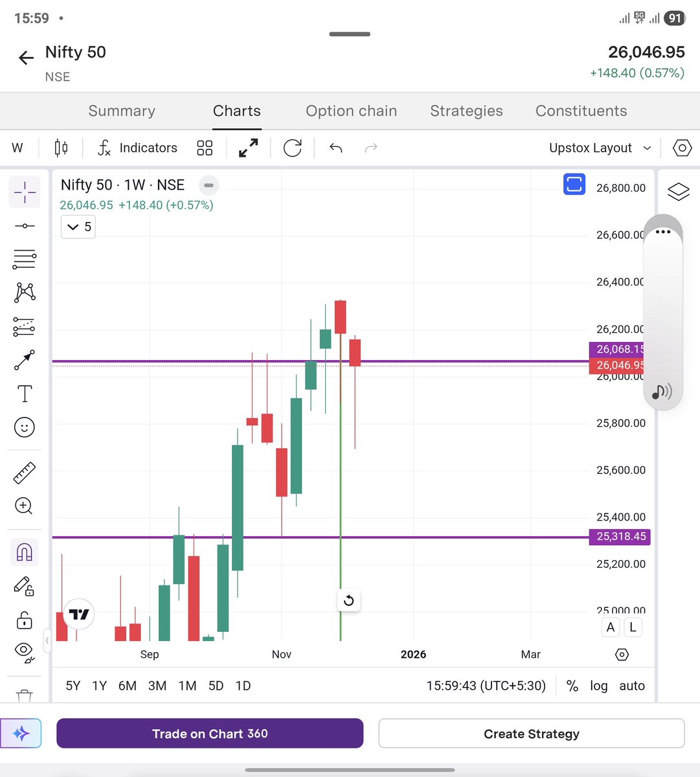Open the Strategies tab
This screenshot has height=777, width=700.
(466, 111)
